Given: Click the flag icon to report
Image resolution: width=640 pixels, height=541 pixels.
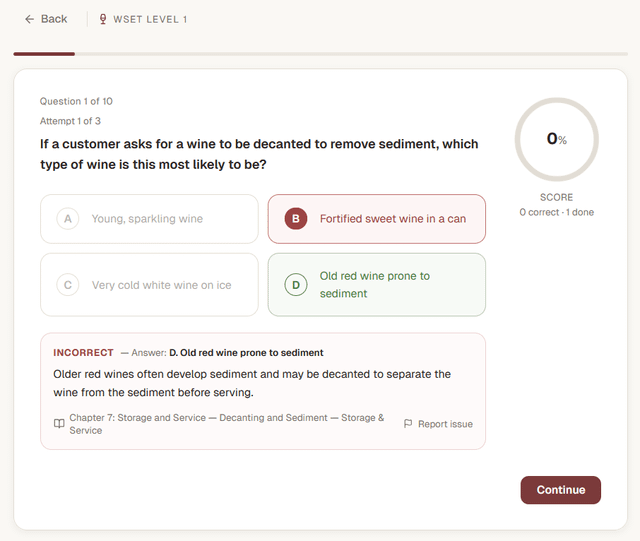Looking at the screenshot, I should pyautogui.click(x=408, y=424).
